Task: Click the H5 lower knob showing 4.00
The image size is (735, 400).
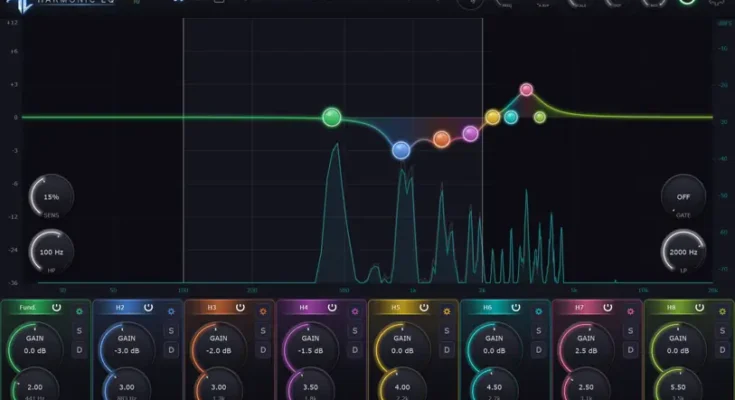Action: (403, 386)
